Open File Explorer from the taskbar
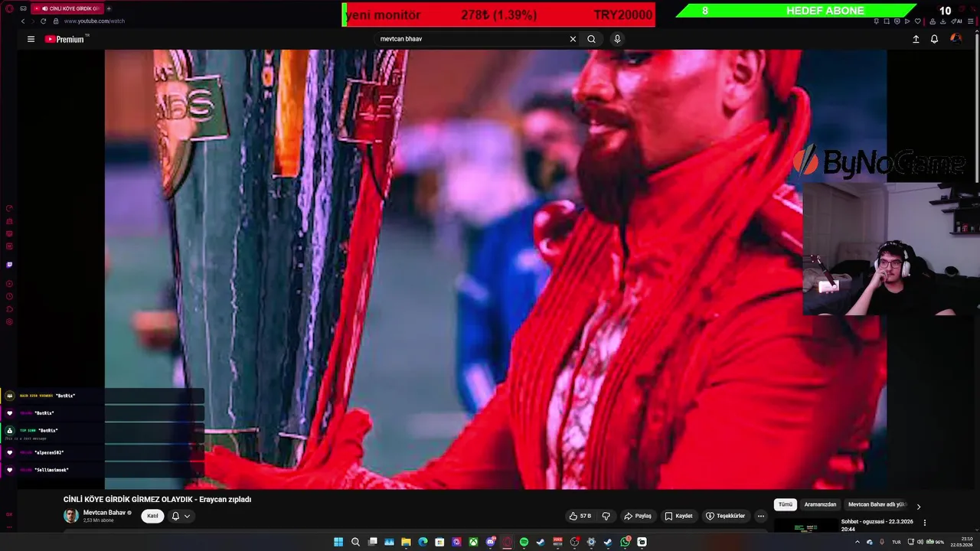 tap(406, 542)
